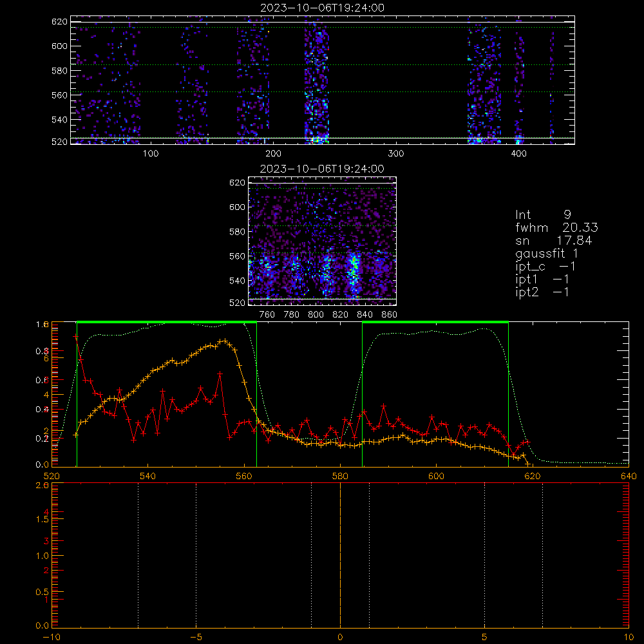The image size is (644, 644).
Task: Click the green vertical line near 584 in the profile plot
Action: pyautogui.click(x=362, y=395)
